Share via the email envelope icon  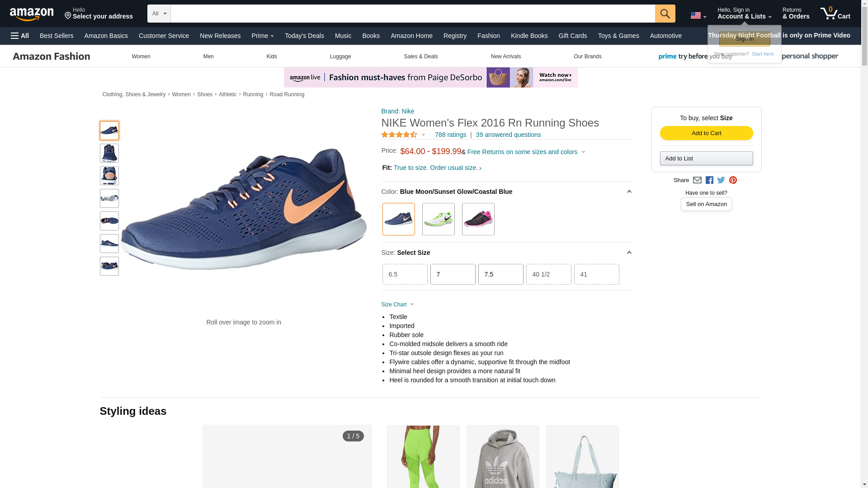[x=697, y=180]
